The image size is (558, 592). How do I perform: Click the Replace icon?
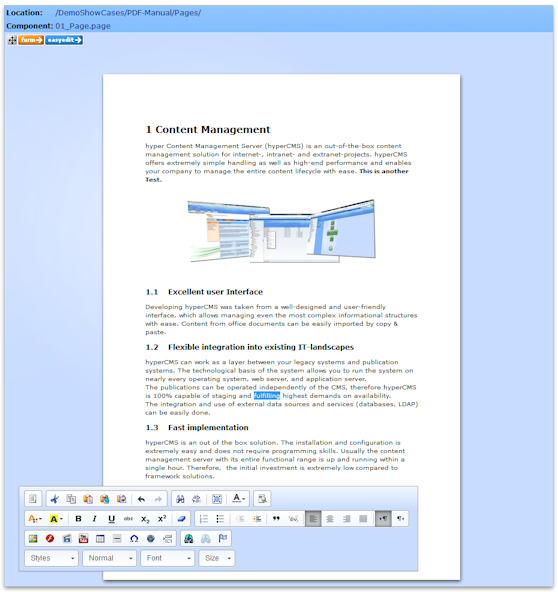(197, 499)
